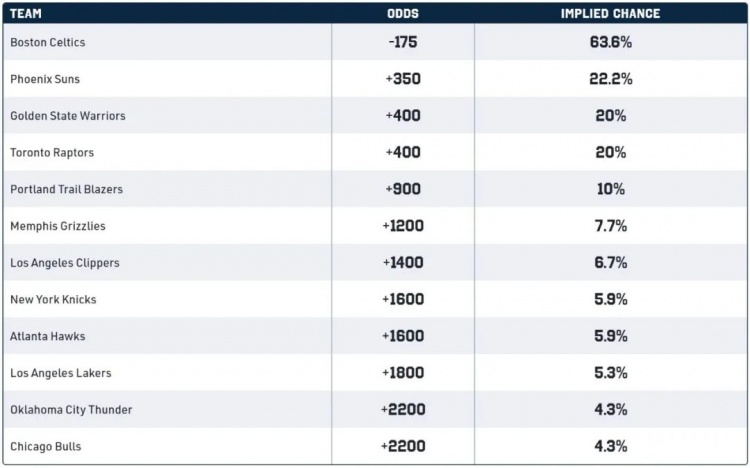Screen dimensions: 750x468
Task: Click the Chicago Bulls team name
Action: click(x=46, y=446)
